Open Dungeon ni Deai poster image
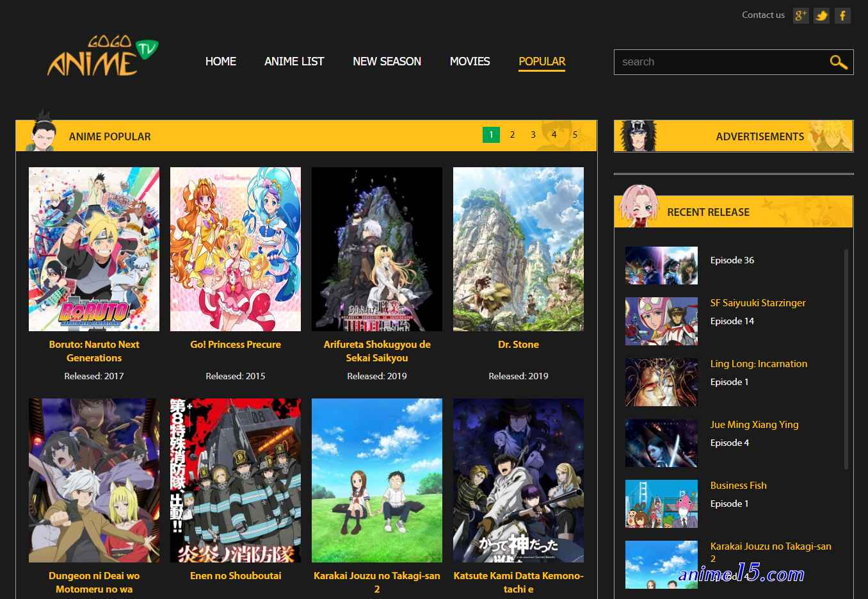Viewport: 868px width, 599px height. tap(94, 480)
